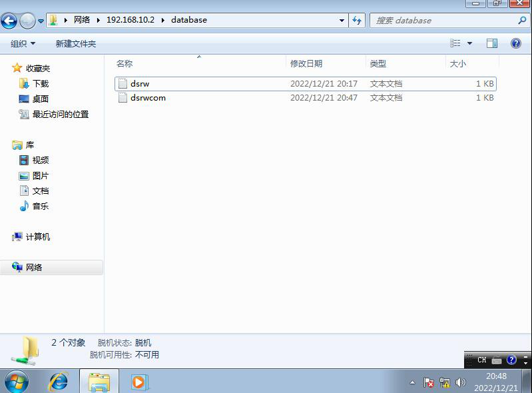Click the language bar keyboard icon

(x=496, y=360)
